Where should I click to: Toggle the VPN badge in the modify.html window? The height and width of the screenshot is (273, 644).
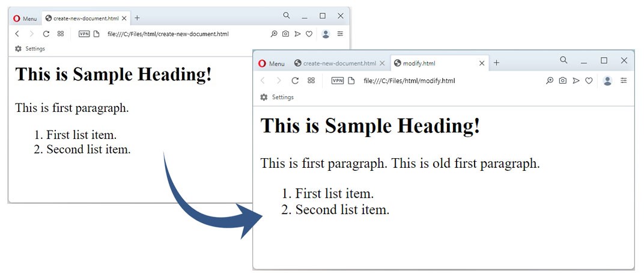coord(338,81)
